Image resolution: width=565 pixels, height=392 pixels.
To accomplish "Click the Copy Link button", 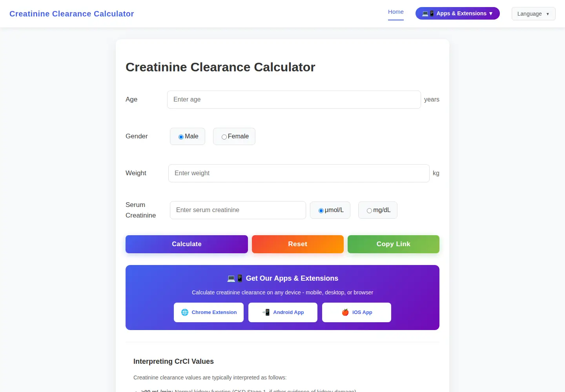I will [x=394, y=244].
